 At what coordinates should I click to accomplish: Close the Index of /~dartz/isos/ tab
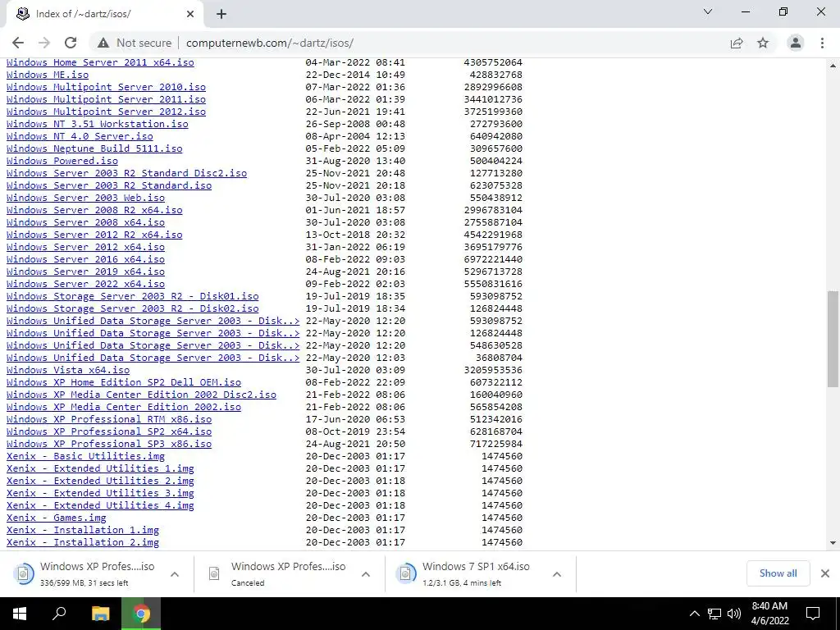(190, 14)
